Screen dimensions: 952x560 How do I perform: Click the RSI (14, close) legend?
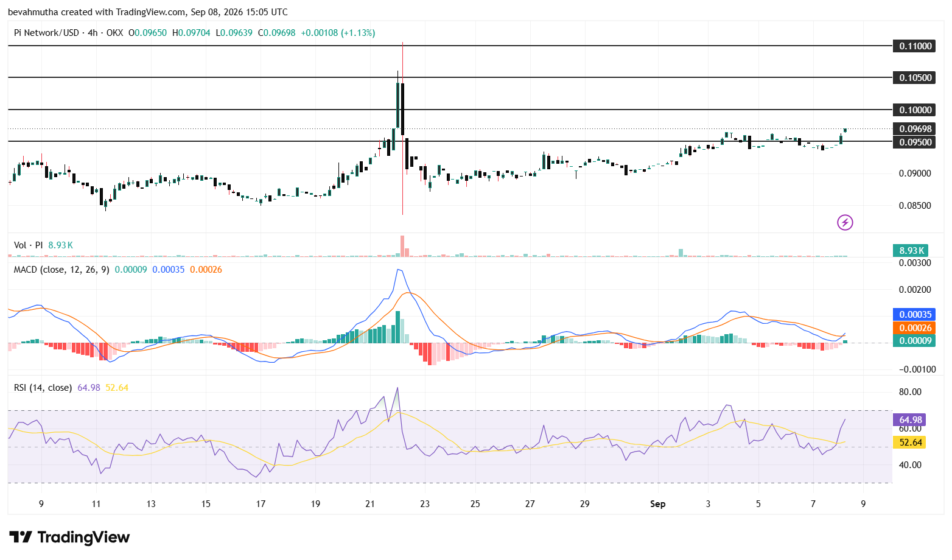pyautogui.click(x=43, y=387)
